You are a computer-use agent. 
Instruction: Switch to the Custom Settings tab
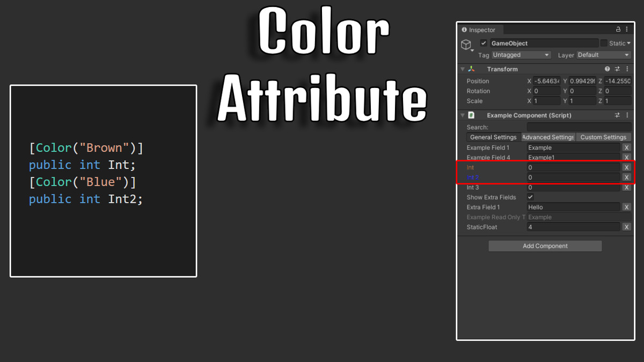(x=602, y=137)
